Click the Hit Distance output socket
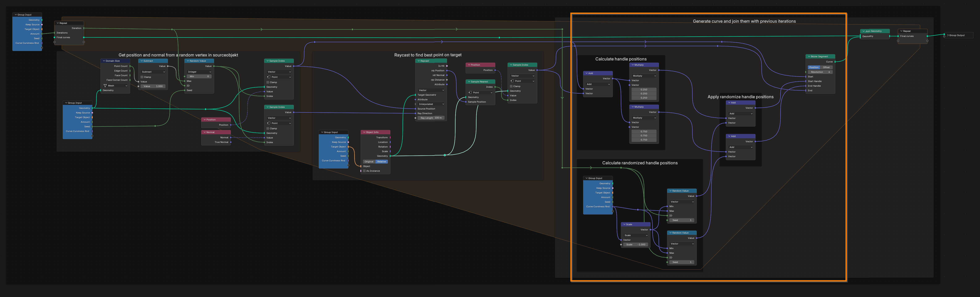Screen dimensions: 980x297 pyautogui.click(x=447, y=80)
